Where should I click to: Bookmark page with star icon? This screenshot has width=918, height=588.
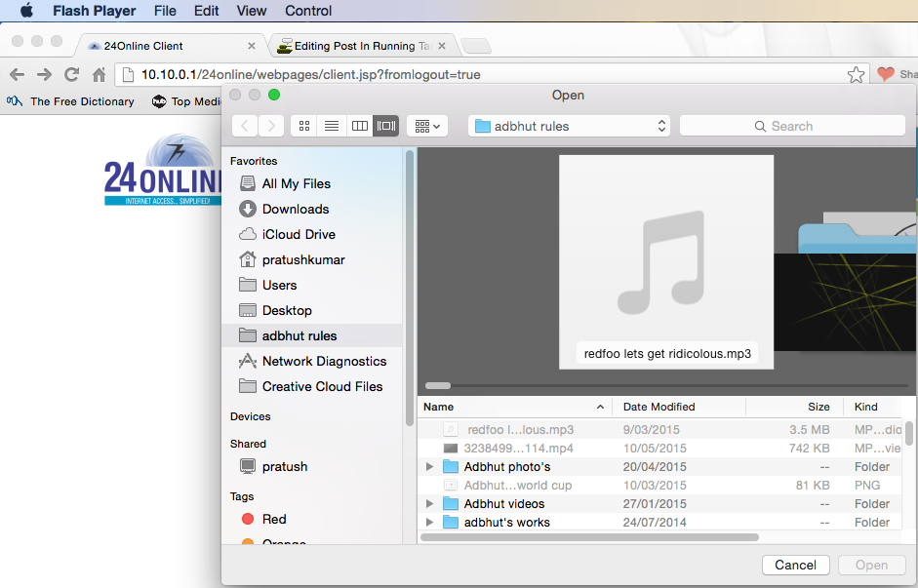point(856,74)
